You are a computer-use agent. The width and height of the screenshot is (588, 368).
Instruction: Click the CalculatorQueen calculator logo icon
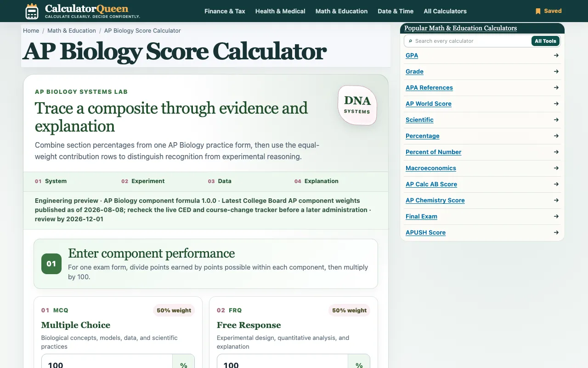pos(32,11)
